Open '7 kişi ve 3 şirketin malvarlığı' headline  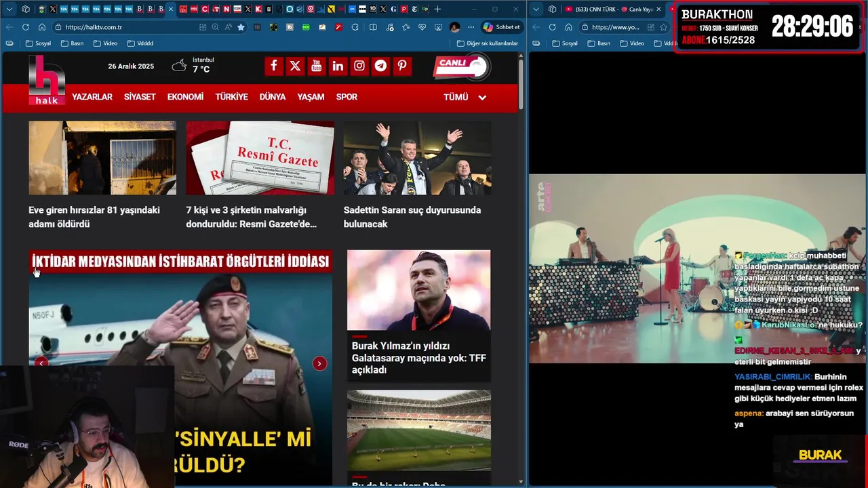[252, 217]
